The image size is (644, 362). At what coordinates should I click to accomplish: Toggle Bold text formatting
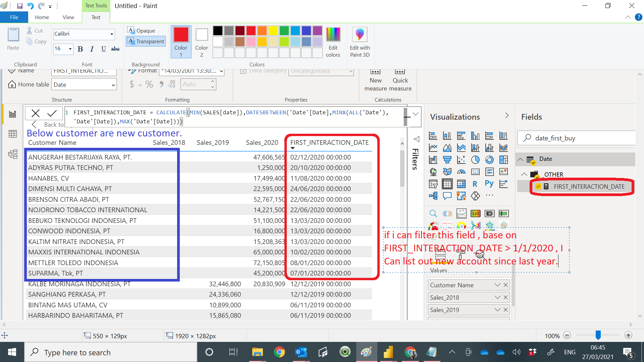[x=80, y=49]
